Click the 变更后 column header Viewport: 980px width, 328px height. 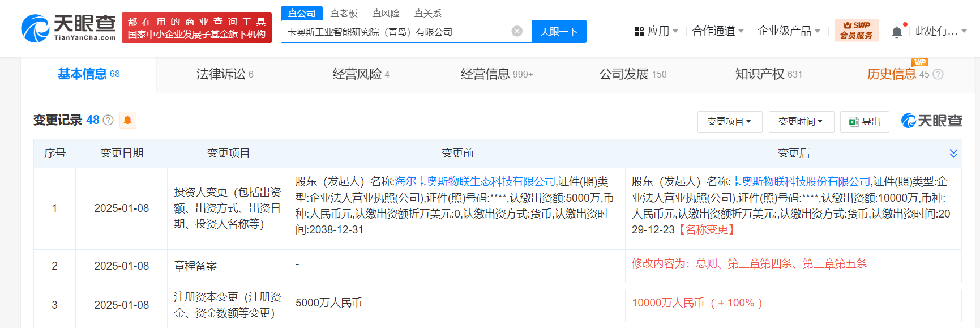[x=794, y=153]
